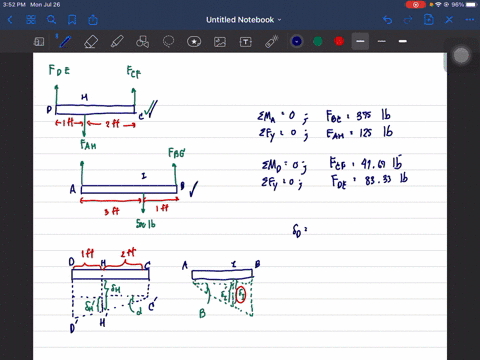
Task: Select the Lasso tool
Action: 168,42
